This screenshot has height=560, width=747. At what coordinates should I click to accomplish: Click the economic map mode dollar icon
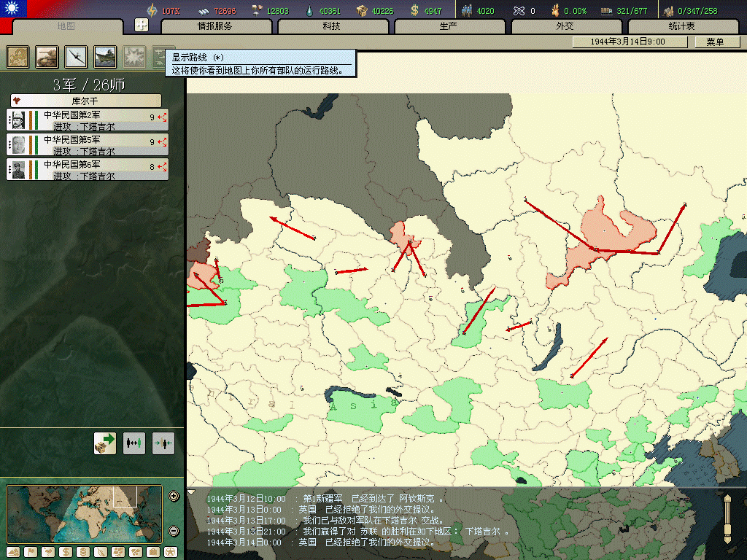64,551
